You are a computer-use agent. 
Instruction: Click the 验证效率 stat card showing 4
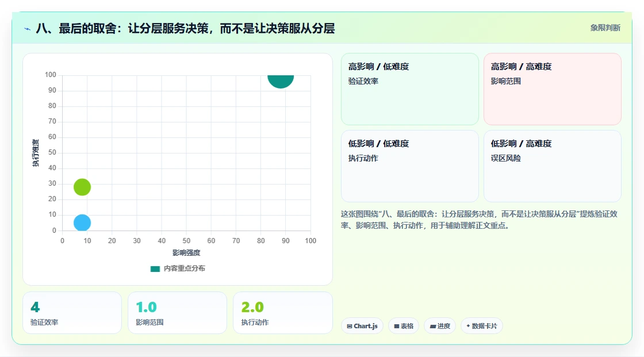tap(72, 313)
